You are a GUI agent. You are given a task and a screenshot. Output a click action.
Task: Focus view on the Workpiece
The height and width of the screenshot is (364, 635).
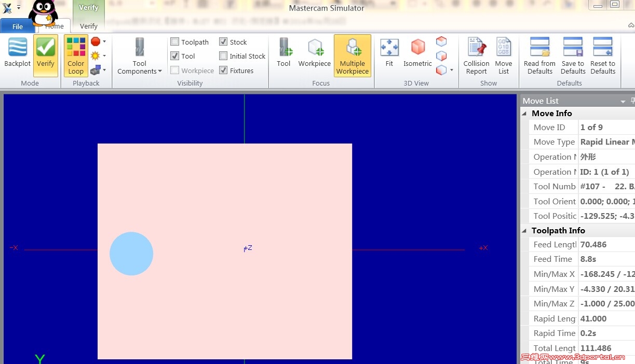point(314,52)
